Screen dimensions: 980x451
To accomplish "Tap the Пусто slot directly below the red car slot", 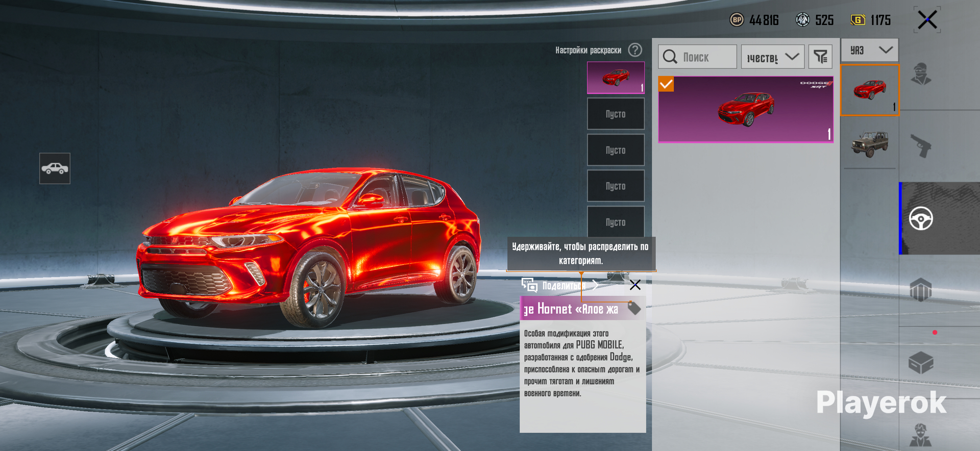I will coord(616,114).
